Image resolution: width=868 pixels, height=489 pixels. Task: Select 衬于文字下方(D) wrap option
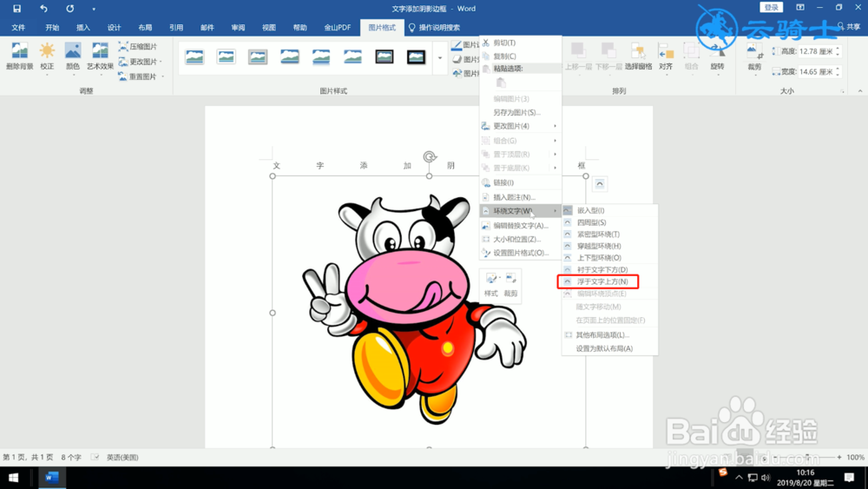609,270
